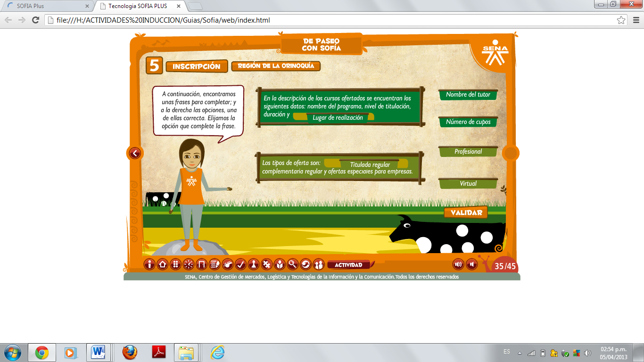
Task: Click the 35/45 page counter
Action: [505, 266]
